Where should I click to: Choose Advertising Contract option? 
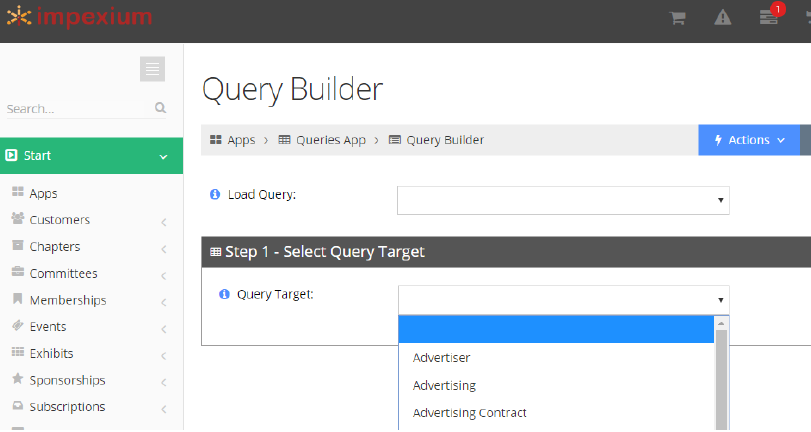(x=556, y=413)
